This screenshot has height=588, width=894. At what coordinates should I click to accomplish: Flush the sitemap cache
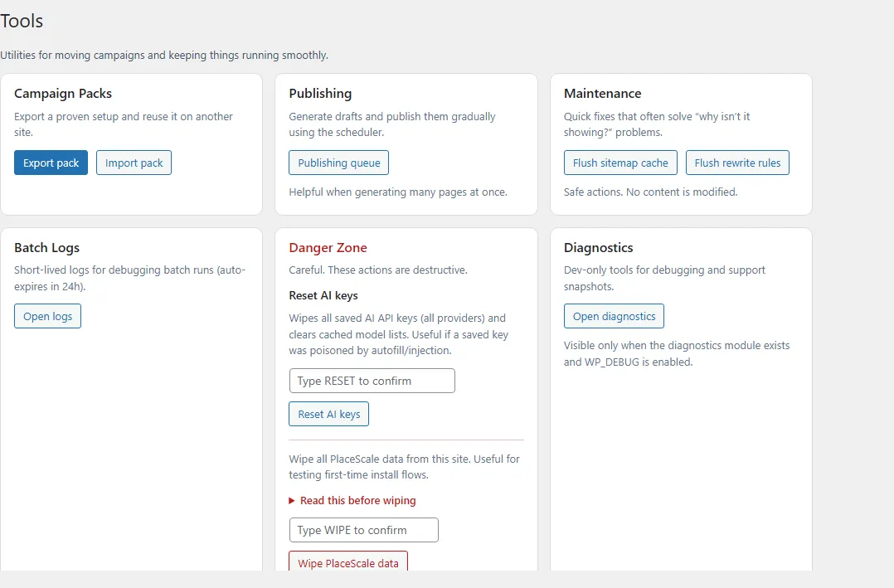click(x=620, y=163)
